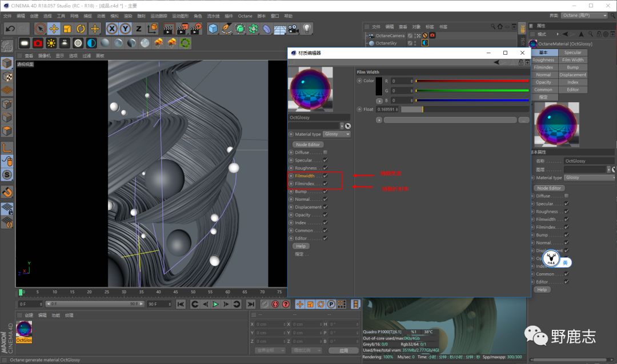This screenshot has height=364, width=617.
Task: Toggle the Diffuse checkbox in Material Editor
Action: 325,152
